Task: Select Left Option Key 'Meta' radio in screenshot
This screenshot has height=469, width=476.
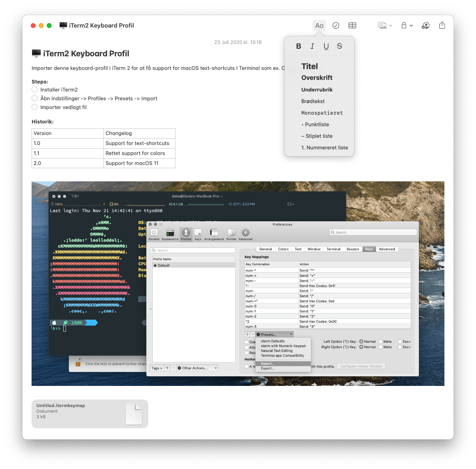Action: [380, 342]
